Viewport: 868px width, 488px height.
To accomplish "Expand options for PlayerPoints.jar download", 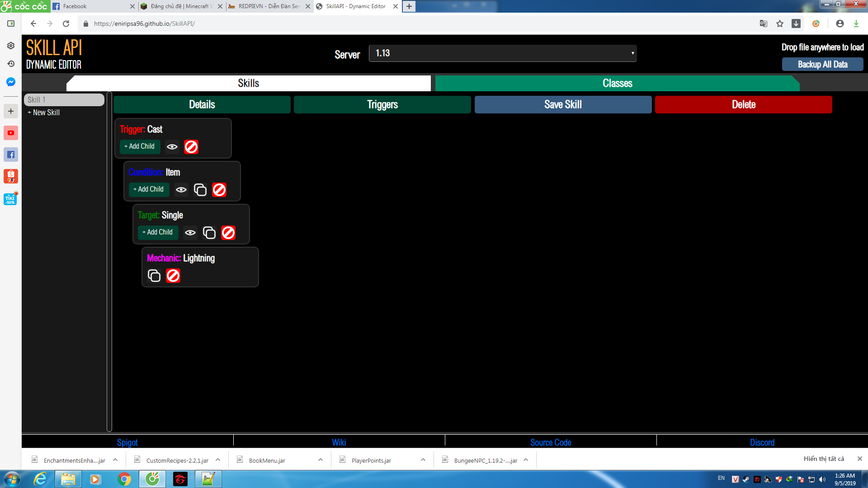I will pos(423,460).
